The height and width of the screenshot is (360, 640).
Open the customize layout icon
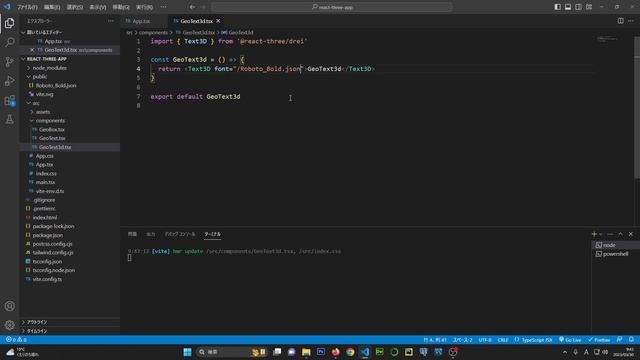click(x=589, y=7)
